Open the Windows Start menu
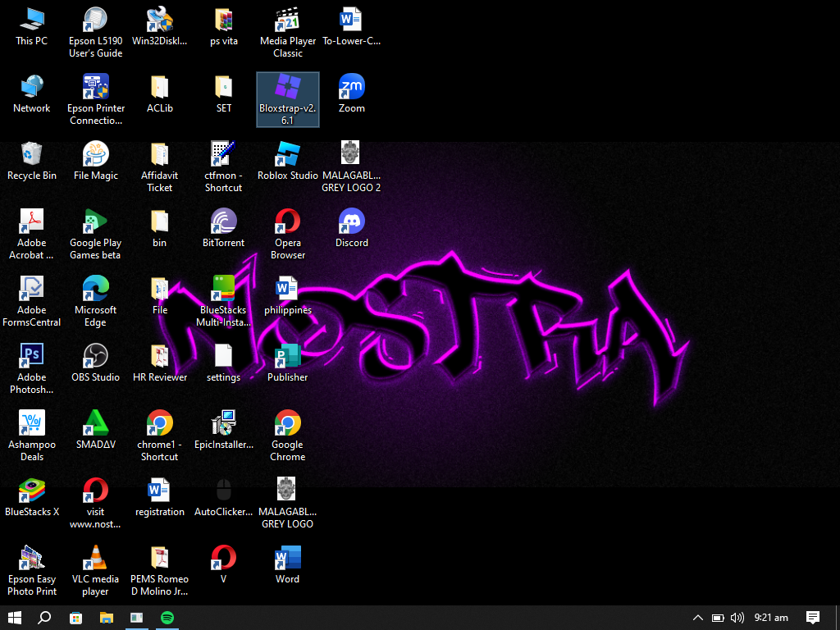 tap(15, 618)
